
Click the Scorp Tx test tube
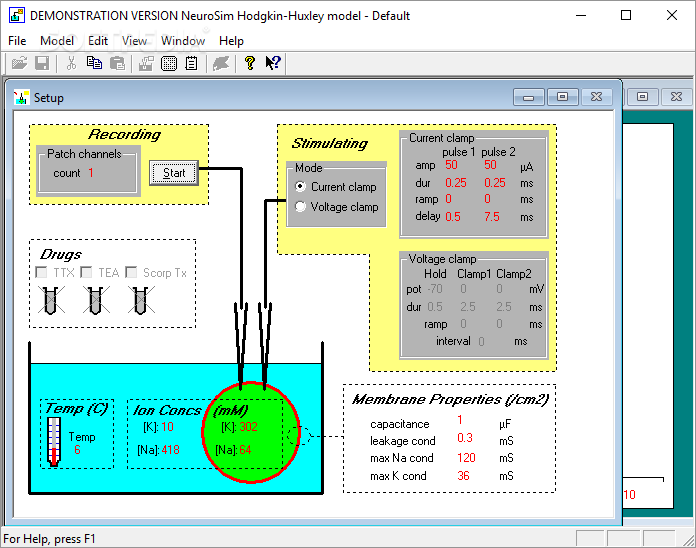tap(141, 300)
